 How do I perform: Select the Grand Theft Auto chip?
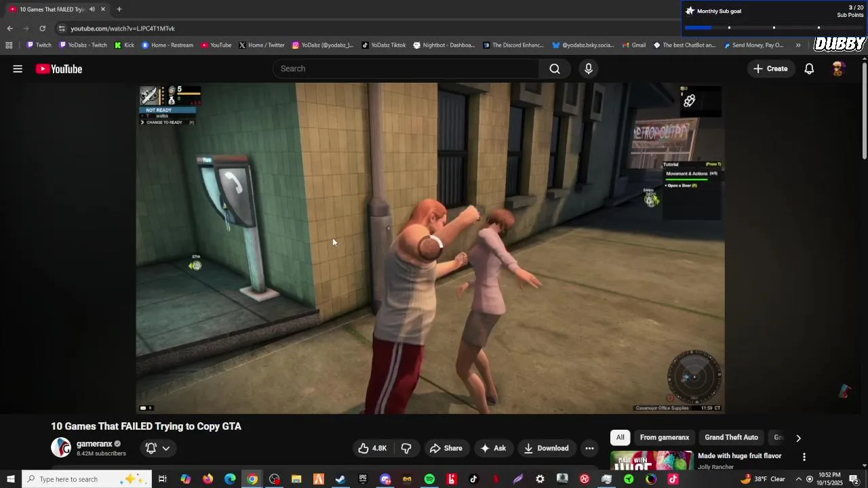pos(731,437)
